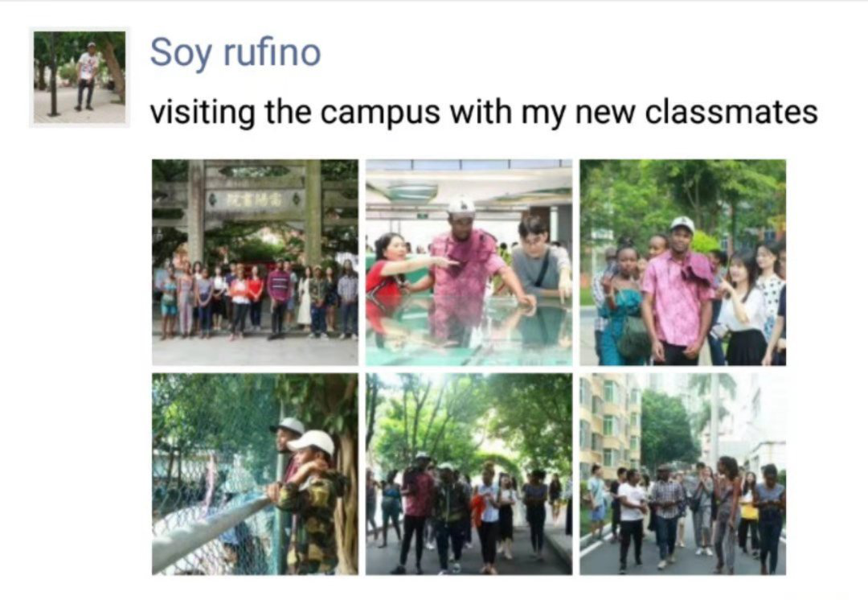Open the photo of people around the glass table
This screenshot has width=868, height=600.
click(x=469, y=262)
